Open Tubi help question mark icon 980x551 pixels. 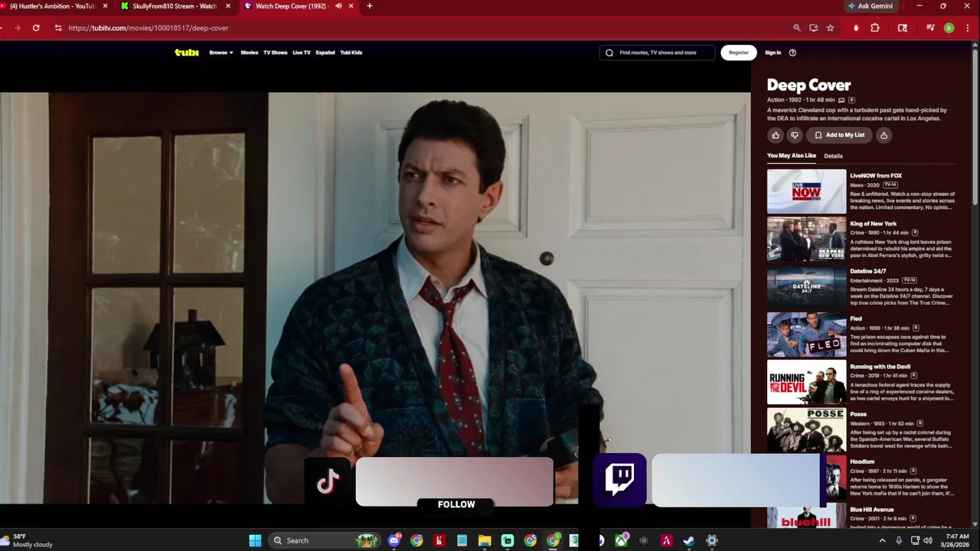click(792, 53)
